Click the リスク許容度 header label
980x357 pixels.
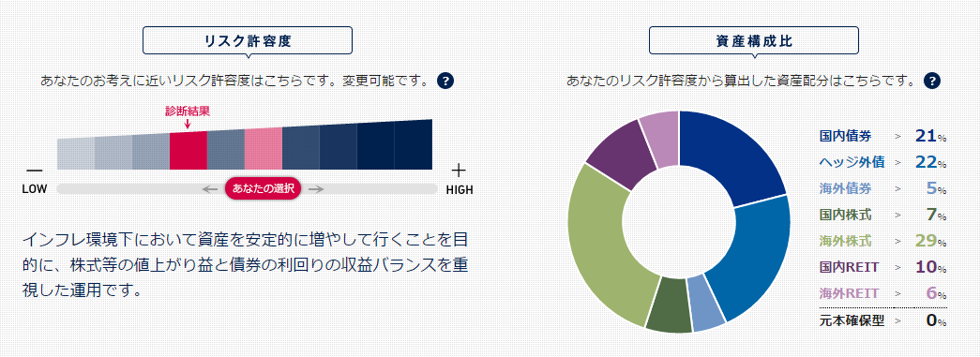248,41
